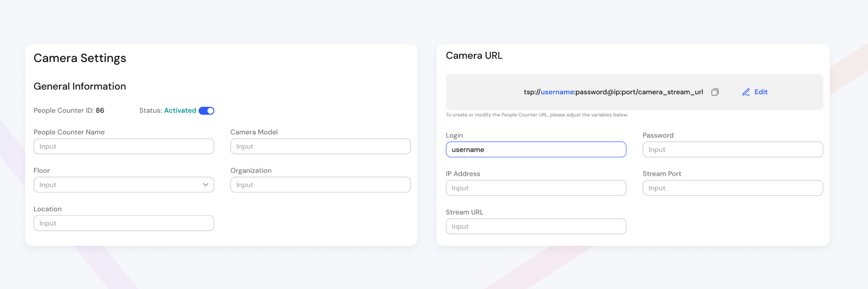
Task: Click the General Information heading
Action: 80,86
